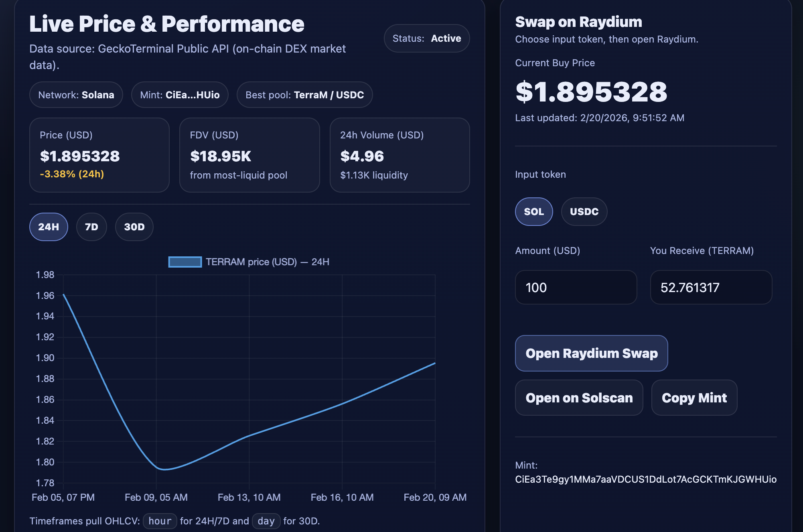The image size is (803, 532).
Task: Click the FDV (USD) stat card
Action: coord(249,155)
